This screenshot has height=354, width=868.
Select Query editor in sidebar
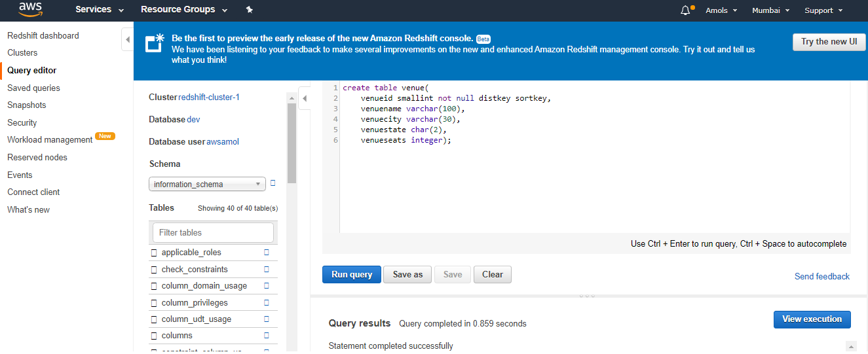pos(31,70)
